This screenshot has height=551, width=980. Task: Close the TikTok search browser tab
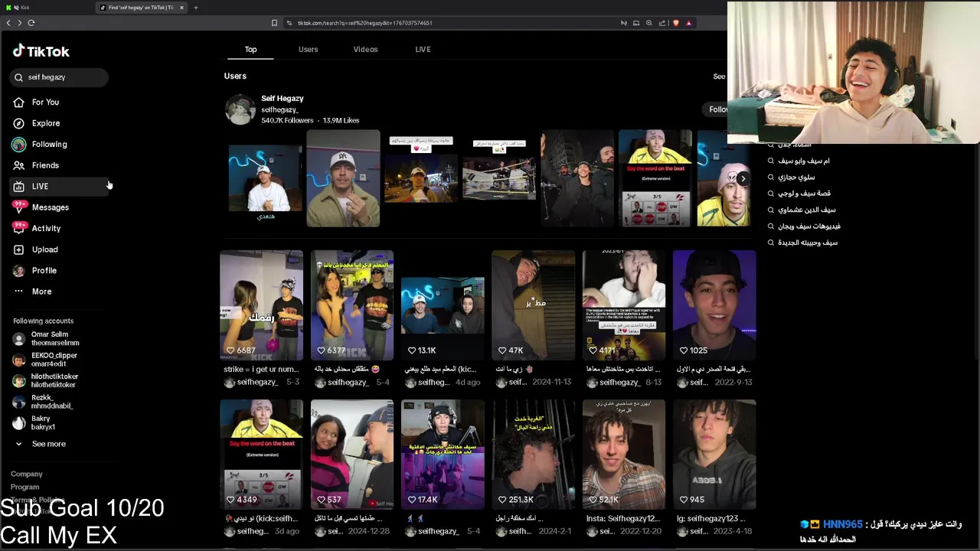(x=181, y=8)
